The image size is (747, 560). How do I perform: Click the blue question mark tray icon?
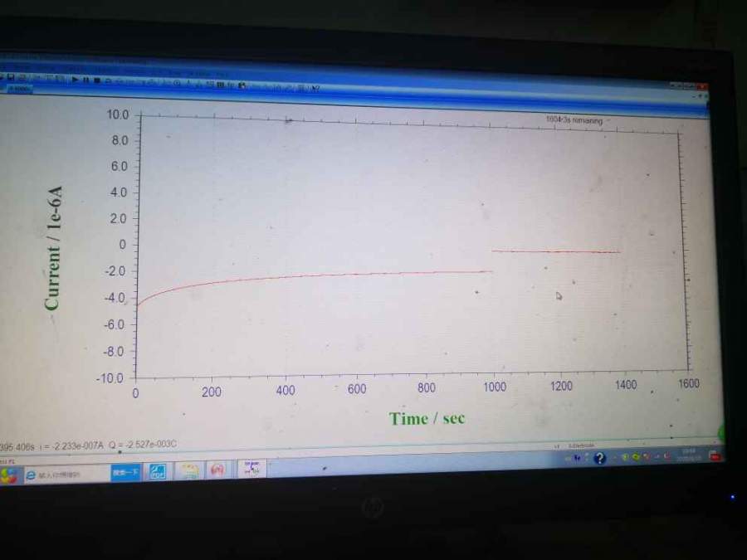click(599, 458)
